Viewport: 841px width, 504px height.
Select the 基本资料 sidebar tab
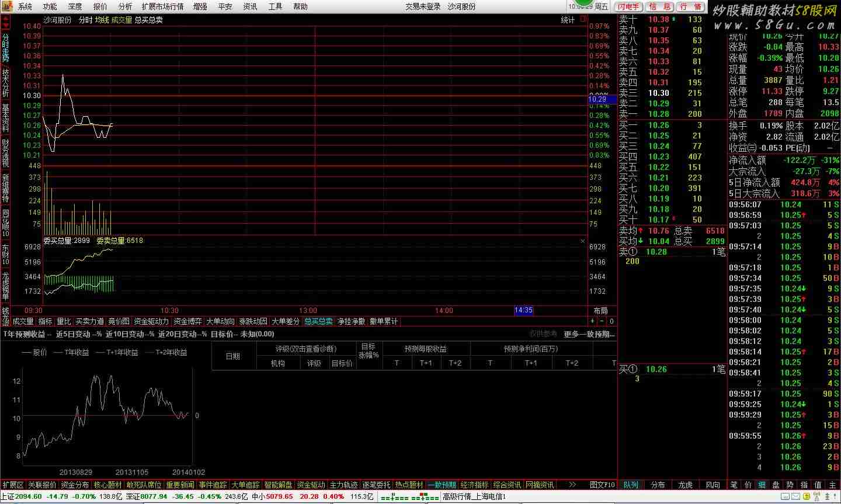[5, 119]
